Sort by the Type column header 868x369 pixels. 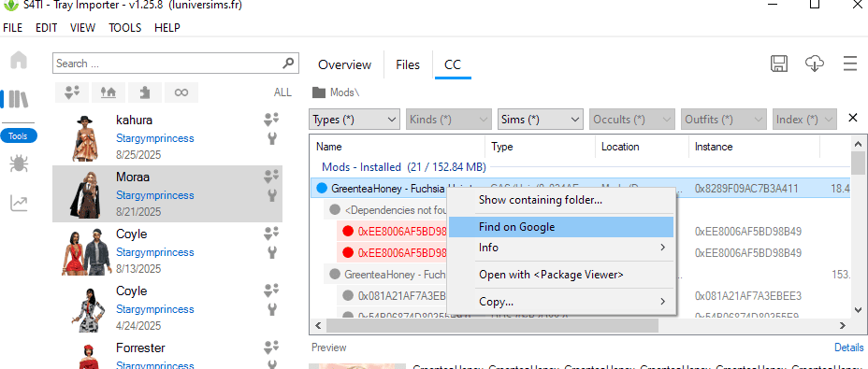click(541, 147)
